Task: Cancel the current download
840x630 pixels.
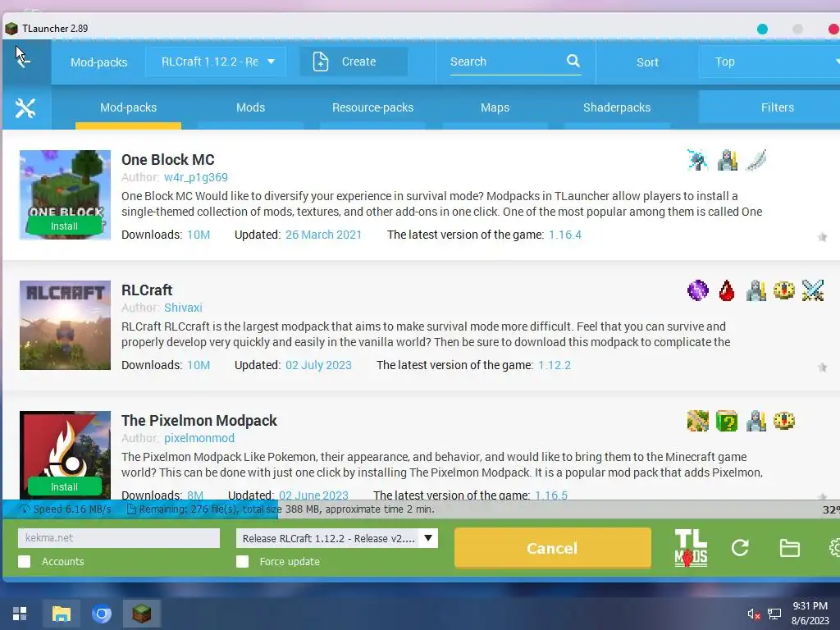Action: (x=552, y=548)
